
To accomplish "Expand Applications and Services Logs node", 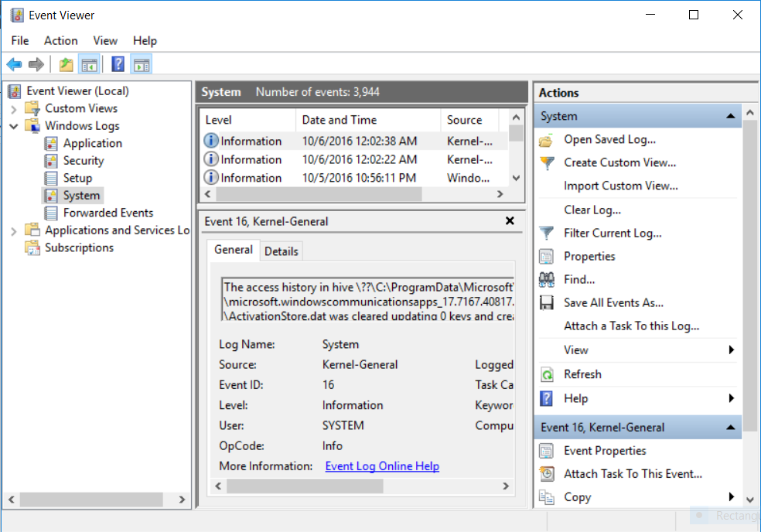I will pyautogui.click(x=14, y=231).
